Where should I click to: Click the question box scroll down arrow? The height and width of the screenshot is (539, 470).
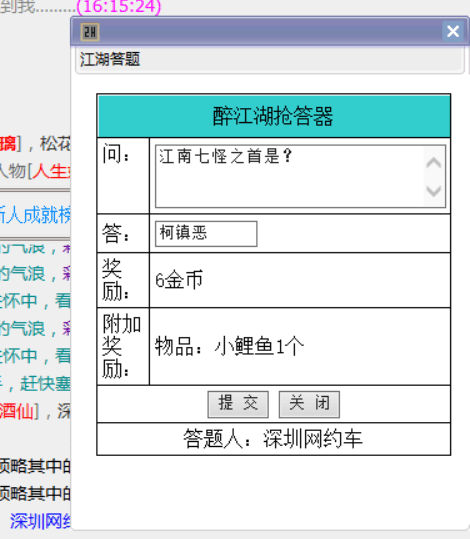434,191
